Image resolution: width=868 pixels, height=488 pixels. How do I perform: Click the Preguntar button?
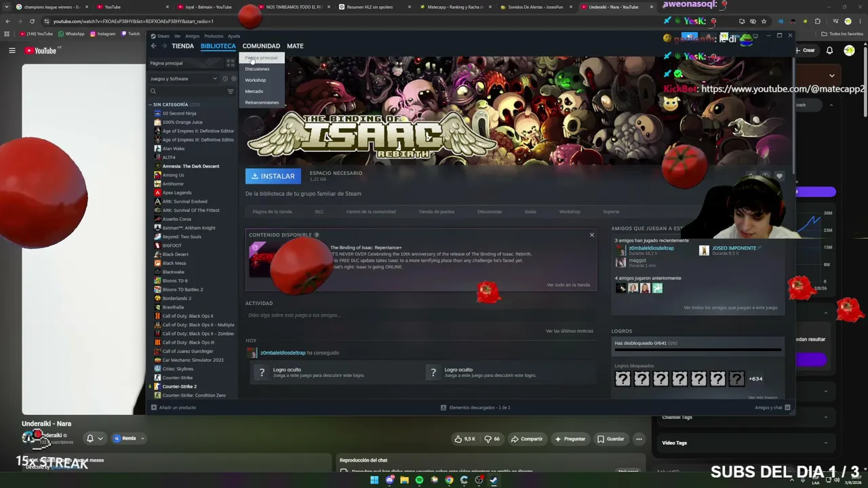point(570,439)
